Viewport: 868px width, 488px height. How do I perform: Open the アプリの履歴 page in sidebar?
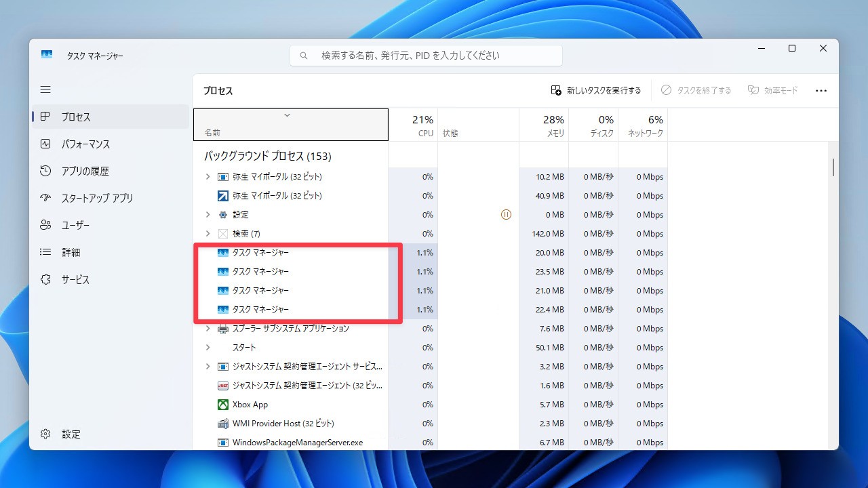[x=110, y=171]
